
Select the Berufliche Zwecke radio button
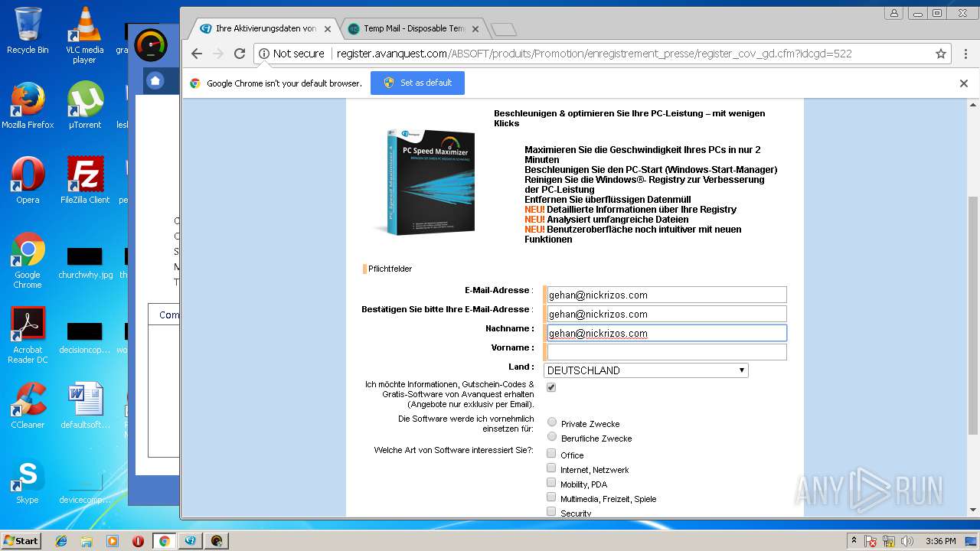click(552, 437)
